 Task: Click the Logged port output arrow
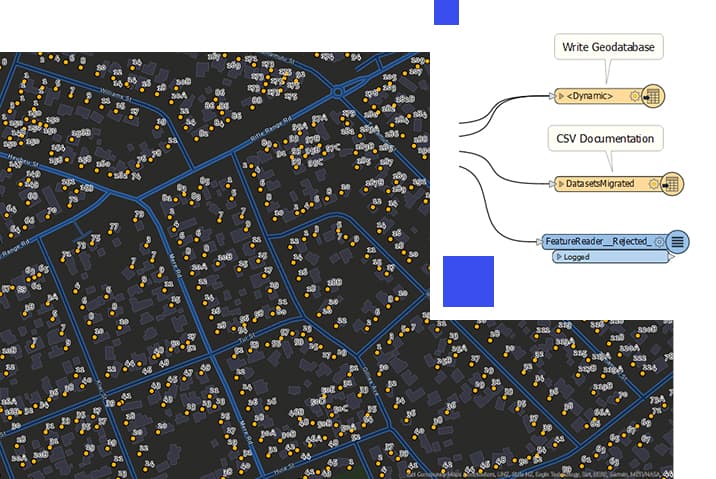[x=671, y=257]
